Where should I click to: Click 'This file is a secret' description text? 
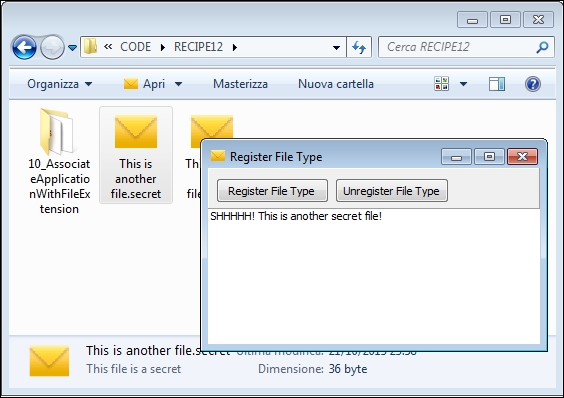(133, 369)
